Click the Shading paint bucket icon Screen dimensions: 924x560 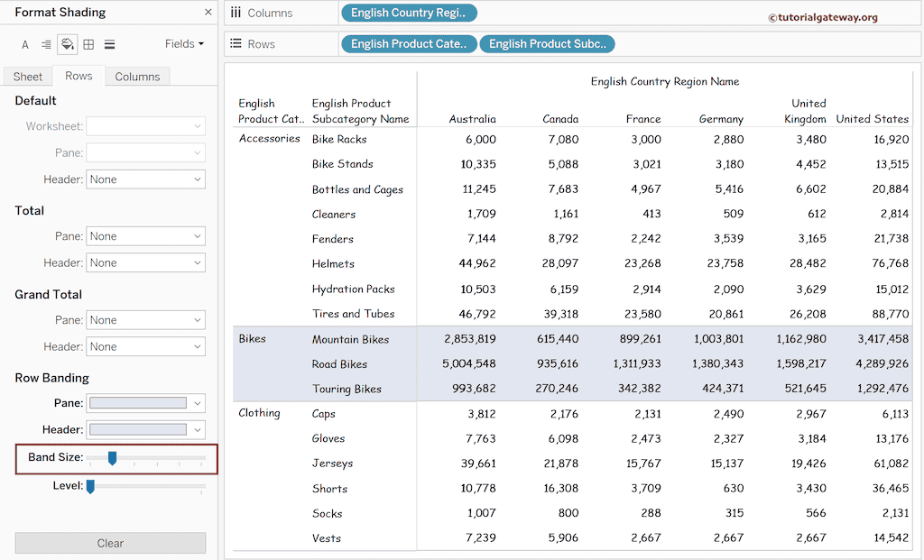[x=68, y=43]
